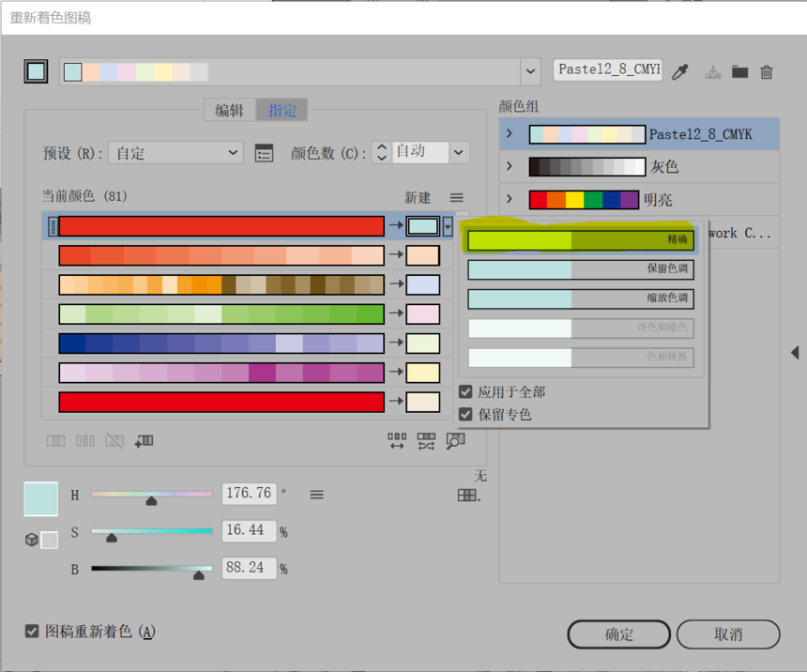Select 精确 colorize method

(x=581, y=240)
